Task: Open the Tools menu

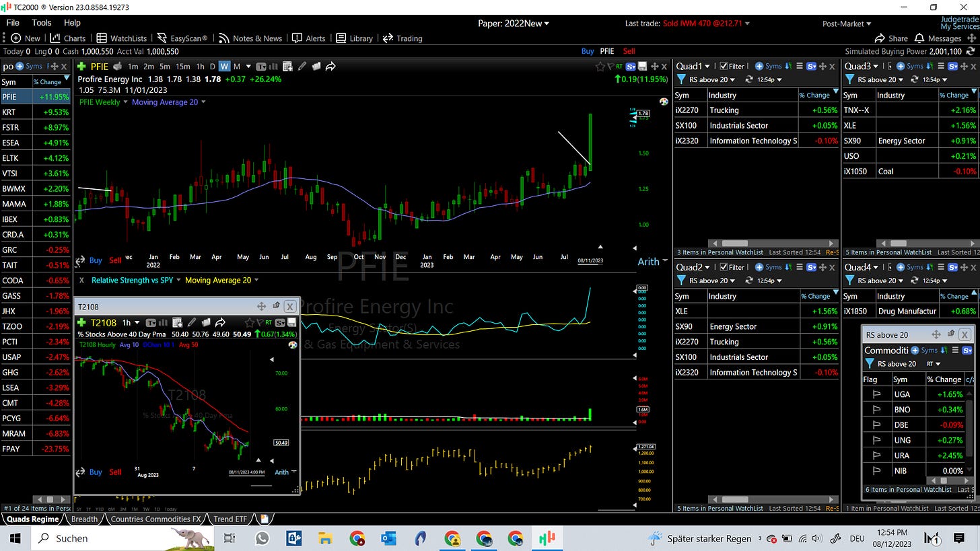Action: (x=41, y=23)
